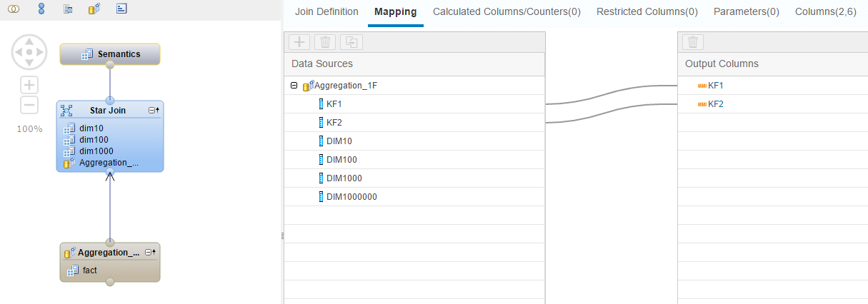Click the top connector port of bottom Aggregation node
Viewport: 868px width, 304px height.
click(110, 242)
